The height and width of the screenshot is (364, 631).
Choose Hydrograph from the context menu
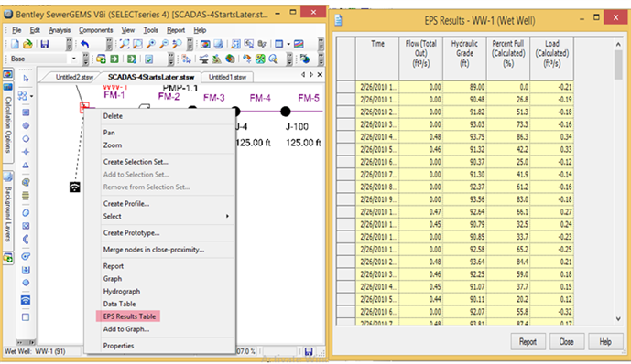pyautogui.click(x=122, y=291)
